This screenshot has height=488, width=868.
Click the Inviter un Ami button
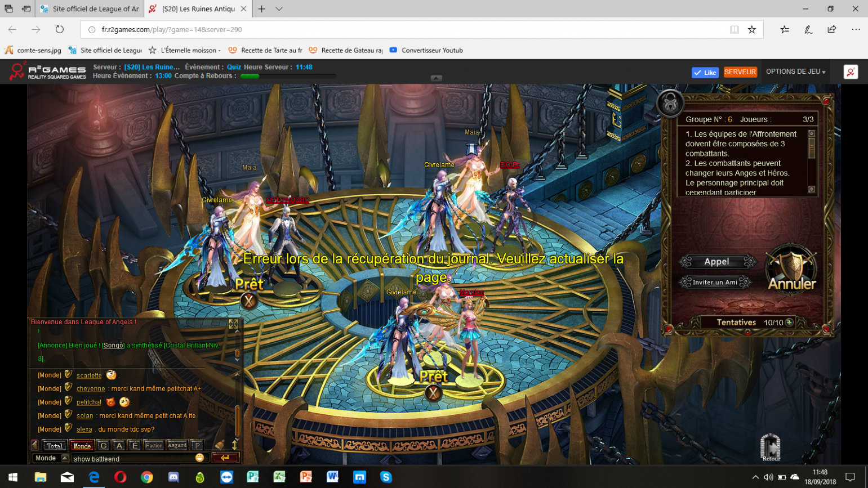715,283
